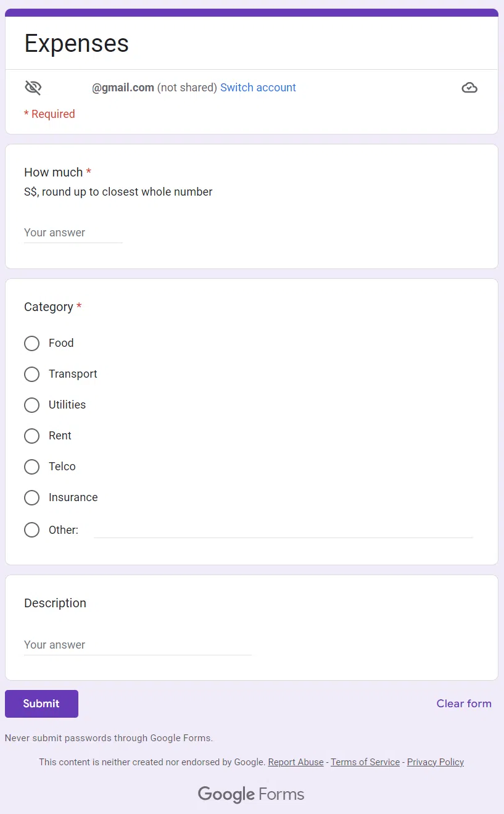Image resolution: width=504 pixels, height=814 pixels.
Task: Pick the Rent radio button
Action: 31,436
